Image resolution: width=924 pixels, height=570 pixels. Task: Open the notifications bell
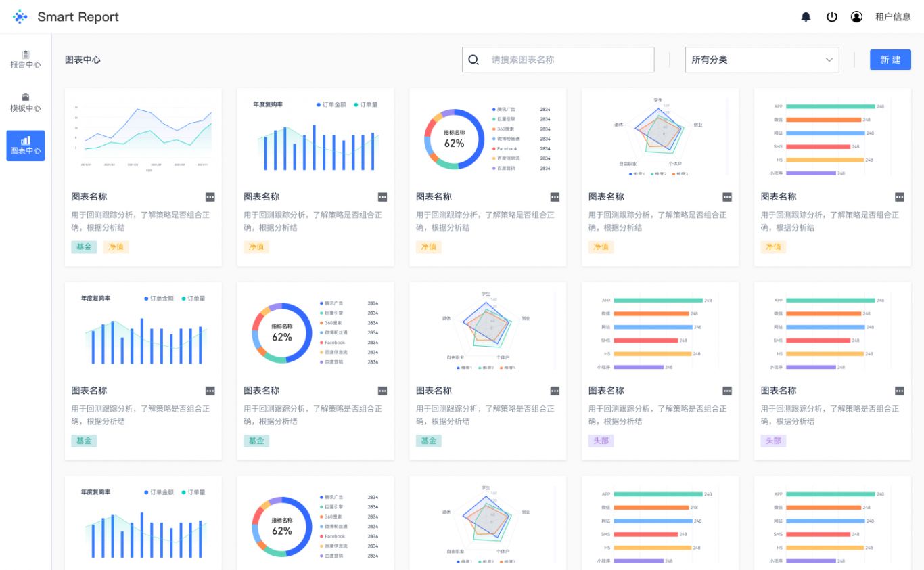(806, 17)
